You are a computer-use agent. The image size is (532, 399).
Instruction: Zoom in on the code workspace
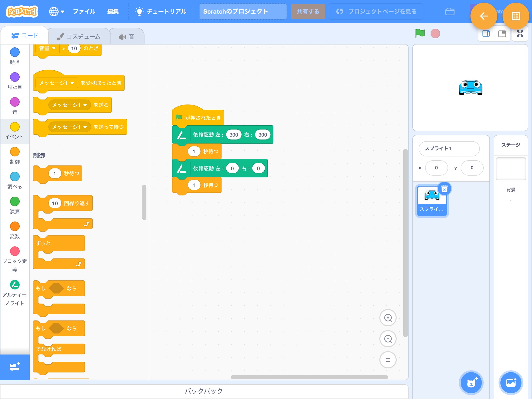tap(388, 318)
